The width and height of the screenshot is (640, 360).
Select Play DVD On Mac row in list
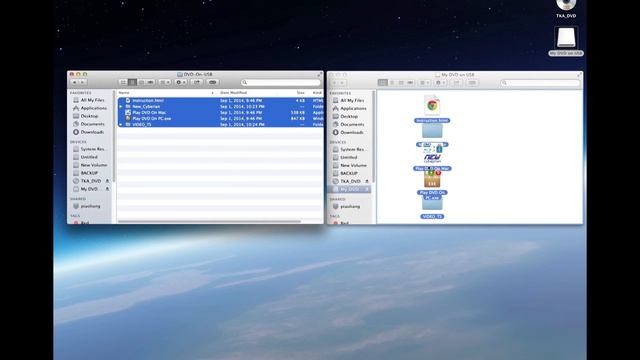point(220,112)
